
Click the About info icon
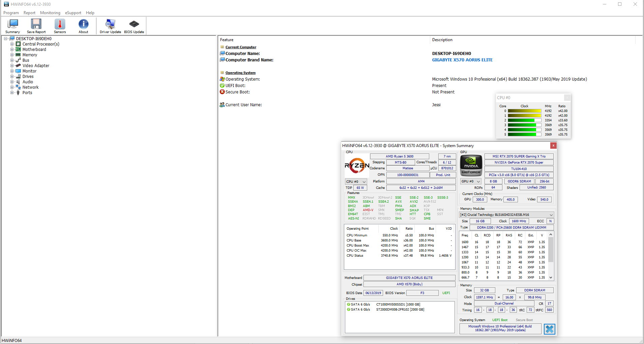click(83, 24)
